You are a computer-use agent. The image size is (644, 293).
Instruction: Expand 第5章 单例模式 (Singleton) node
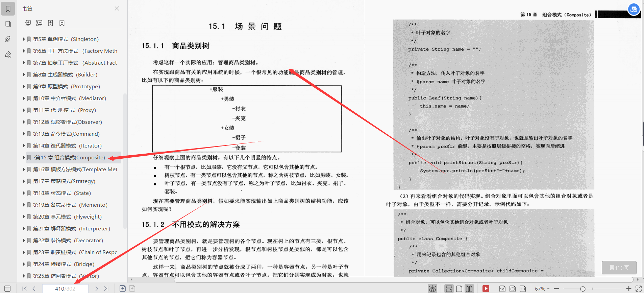pos(24,39)
